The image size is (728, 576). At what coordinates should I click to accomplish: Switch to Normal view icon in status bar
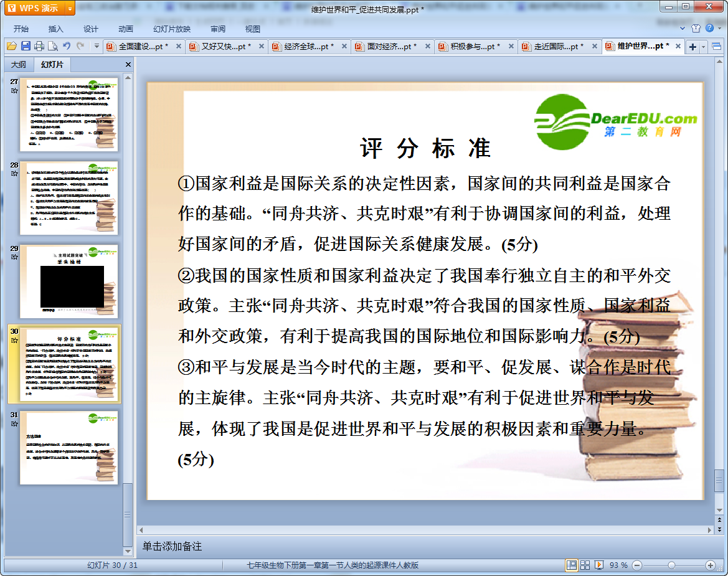tap(572, 565)
